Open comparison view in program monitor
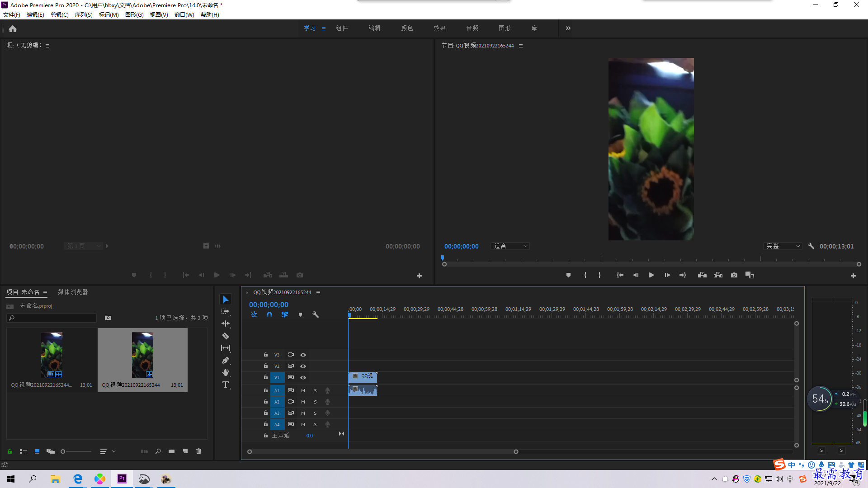868x488 pixels. [750, 275]
